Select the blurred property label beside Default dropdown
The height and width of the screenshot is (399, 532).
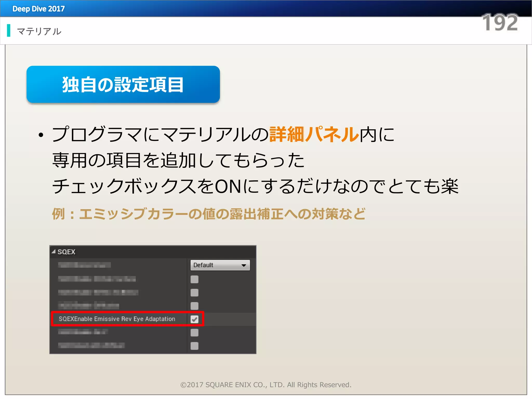click(84, 265)
